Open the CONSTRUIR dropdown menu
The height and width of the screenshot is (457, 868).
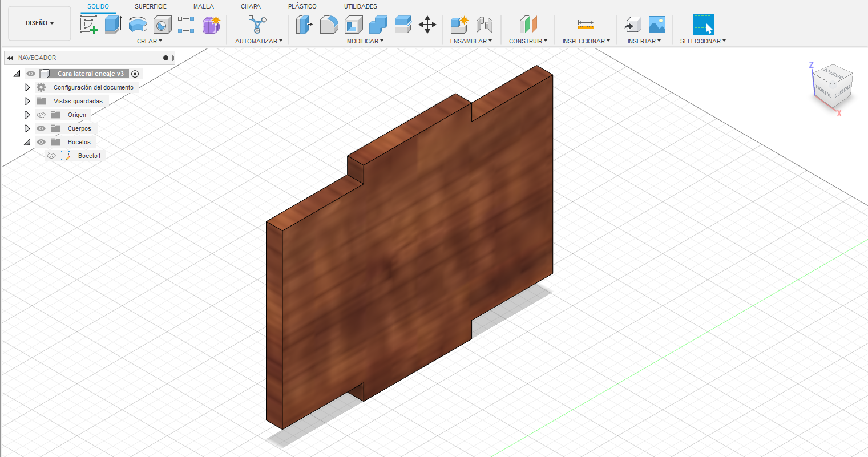point(528,41)
